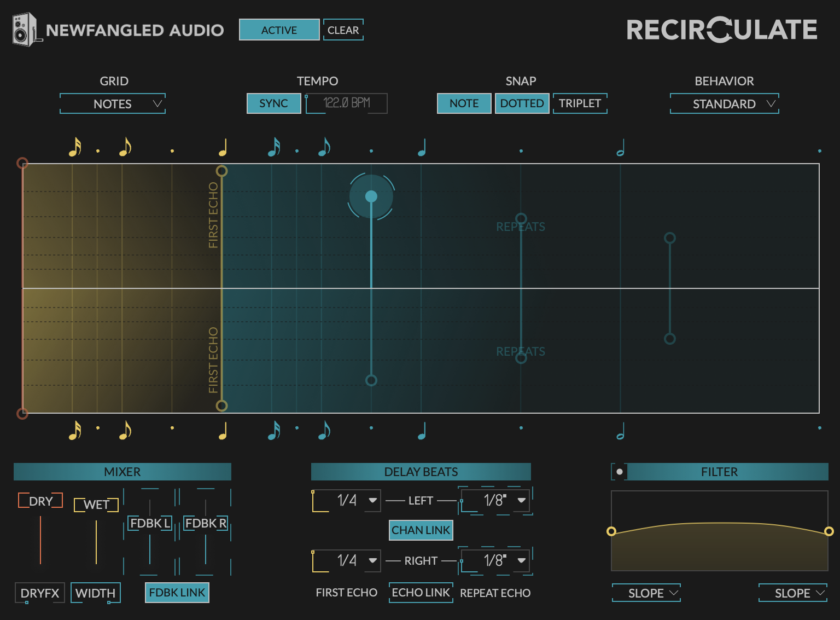840x620 pixels.
Task: Select the highlighted repeat echo node
Action: click(371, 196)
